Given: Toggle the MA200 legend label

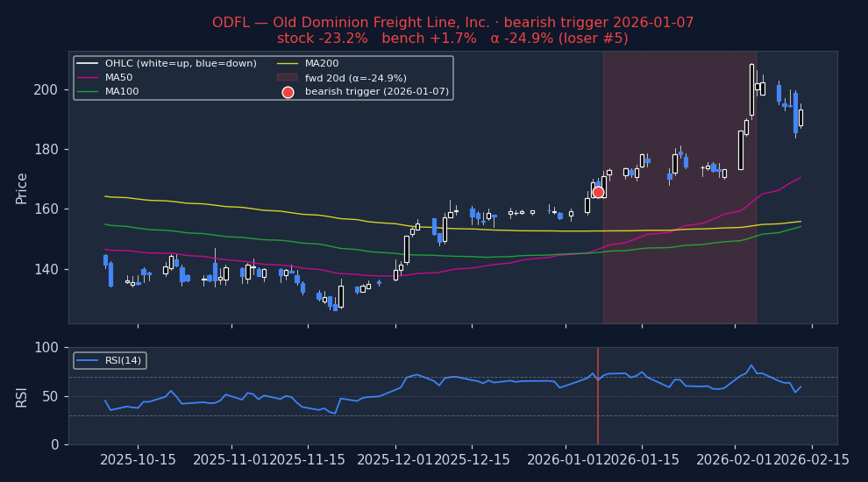Looking at the screenshot, I should 322,64.
